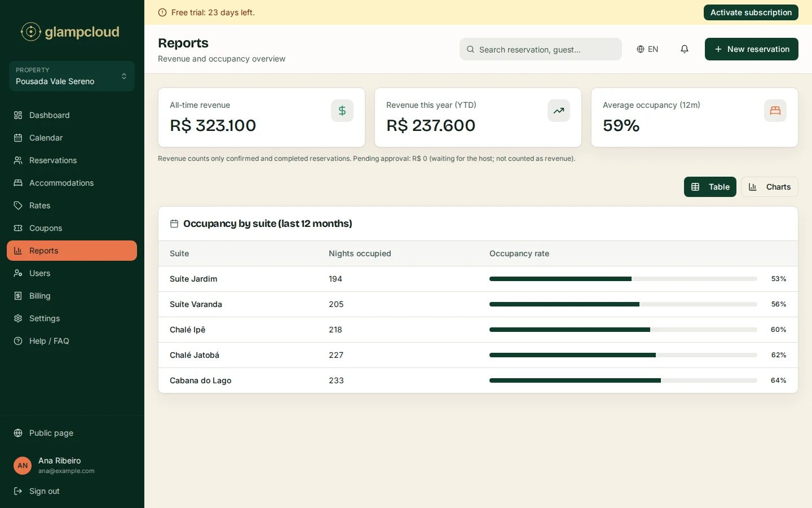Viewport: 812px width, 508px height.
Task: Click the Billing receipt icon
Action: [18, 296]
